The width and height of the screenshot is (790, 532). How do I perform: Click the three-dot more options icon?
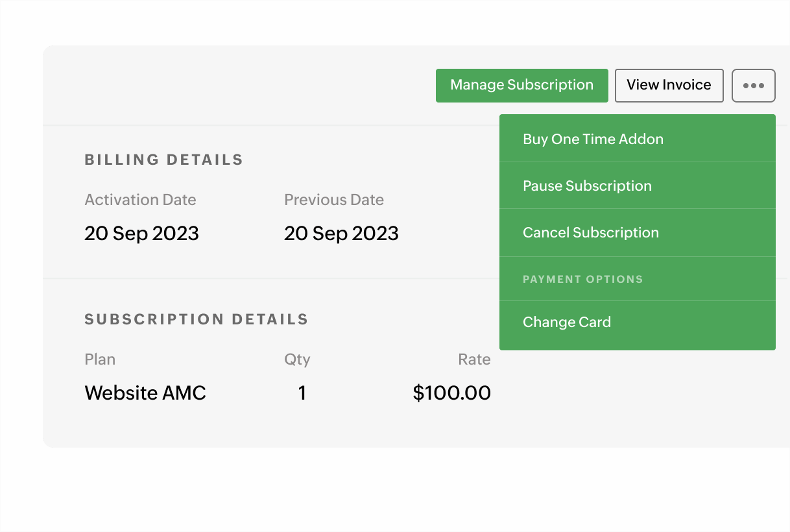(753, 86)
